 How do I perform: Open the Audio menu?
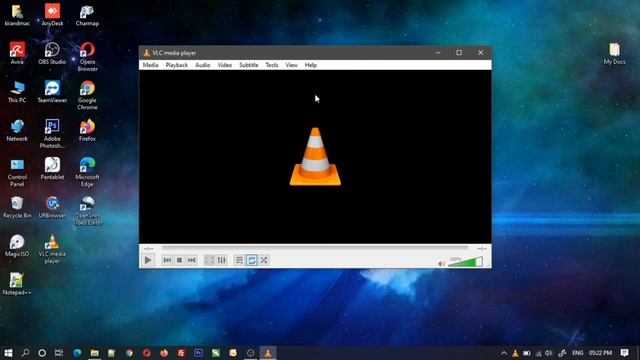pos(202,65)
